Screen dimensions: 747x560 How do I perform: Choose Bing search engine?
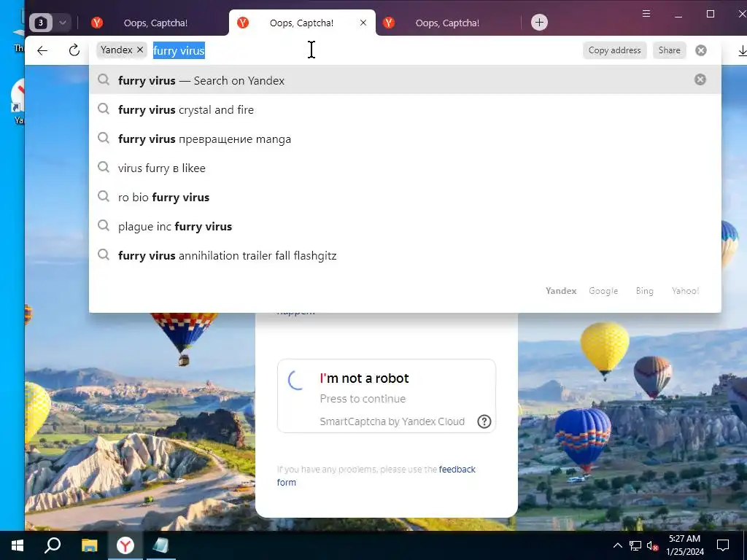[645, 290]
